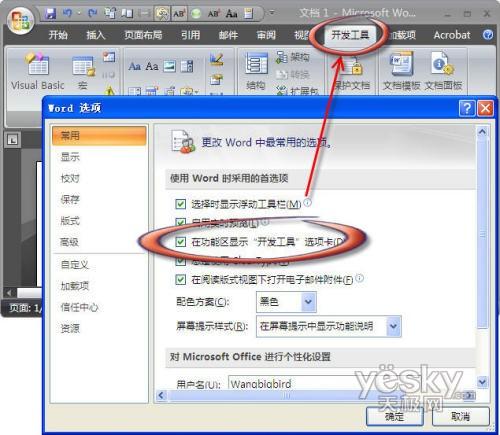
Task: Open the 审阅 ribbon tab
Action: [266, 35]
